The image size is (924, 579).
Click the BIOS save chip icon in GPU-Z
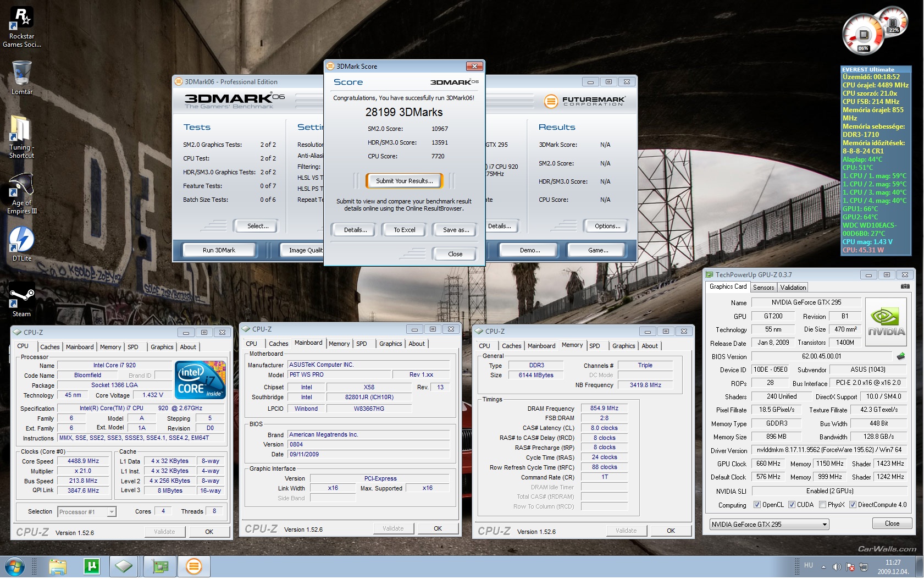click(900, 356)
